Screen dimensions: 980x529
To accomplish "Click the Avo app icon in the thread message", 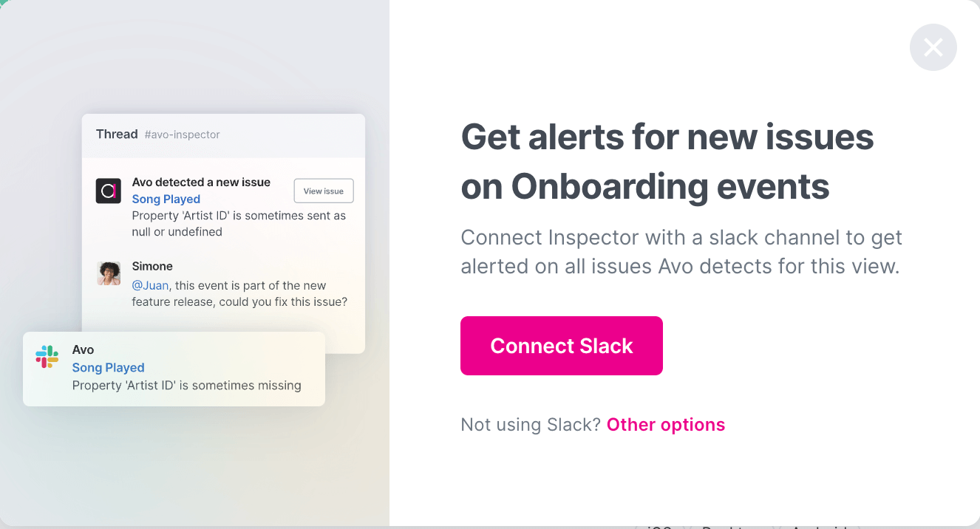I will click(x=108, y=191).
